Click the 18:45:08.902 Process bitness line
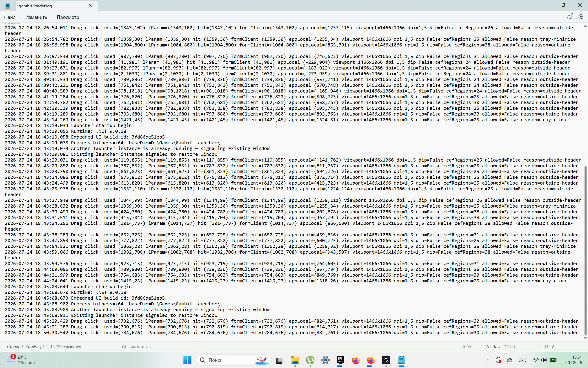 (x=112, y=304)
